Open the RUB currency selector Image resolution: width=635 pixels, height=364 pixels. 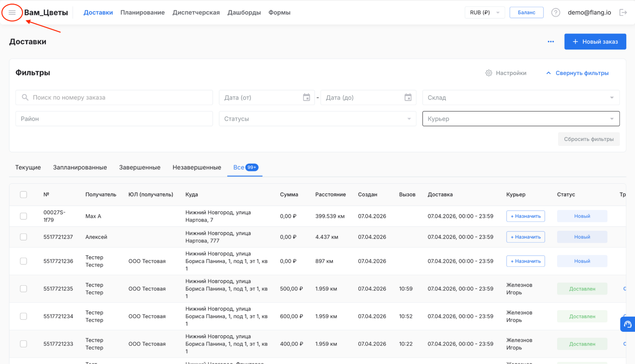click(484, 12)
